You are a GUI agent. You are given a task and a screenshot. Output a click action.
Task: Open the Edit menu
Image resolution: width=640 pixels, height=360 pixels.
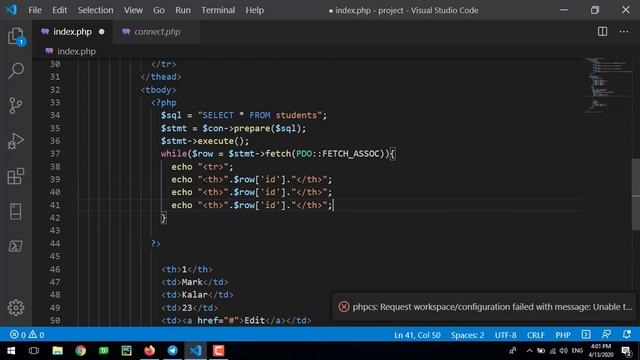pos(60,10)
